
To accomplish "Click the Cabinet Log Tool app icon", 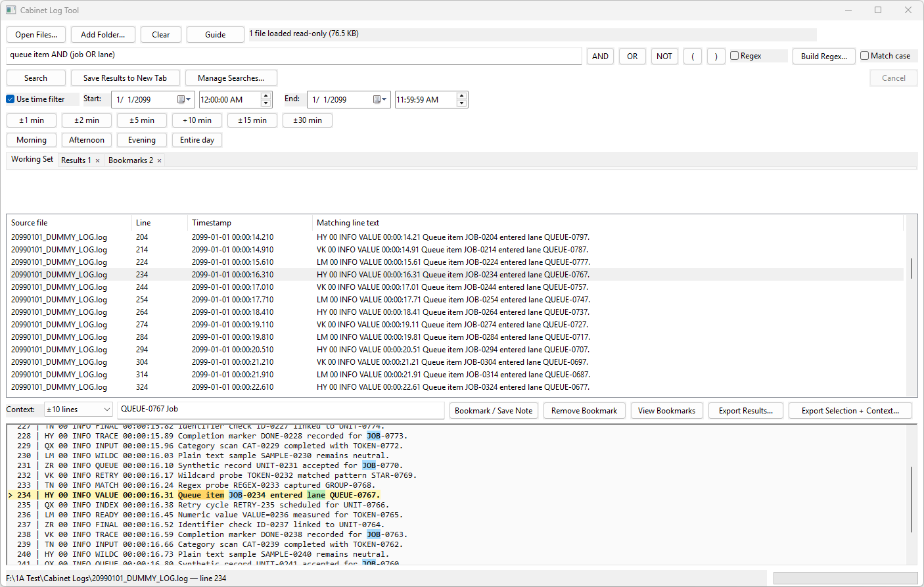I will (x=11, y=10).
